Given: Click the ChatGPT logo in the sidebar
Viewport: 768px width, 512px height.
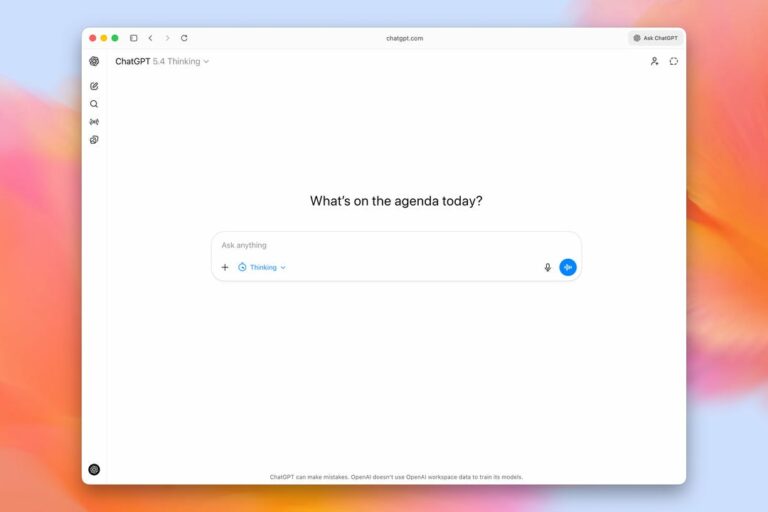Looking at the screenshot, I should tap(94, 61).
